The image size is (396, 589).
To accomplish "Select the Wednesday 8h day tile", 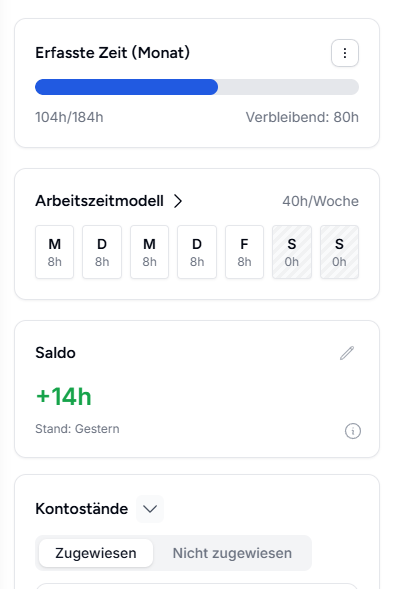I will coord(149,252).
